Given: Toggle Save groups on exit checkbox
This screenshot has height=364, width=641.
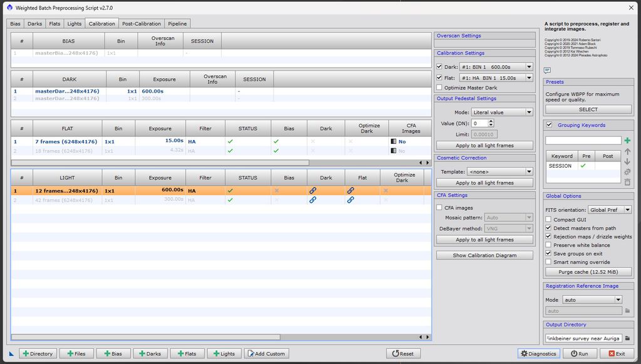Looking at the screenshot, I should tap(548, 253).
